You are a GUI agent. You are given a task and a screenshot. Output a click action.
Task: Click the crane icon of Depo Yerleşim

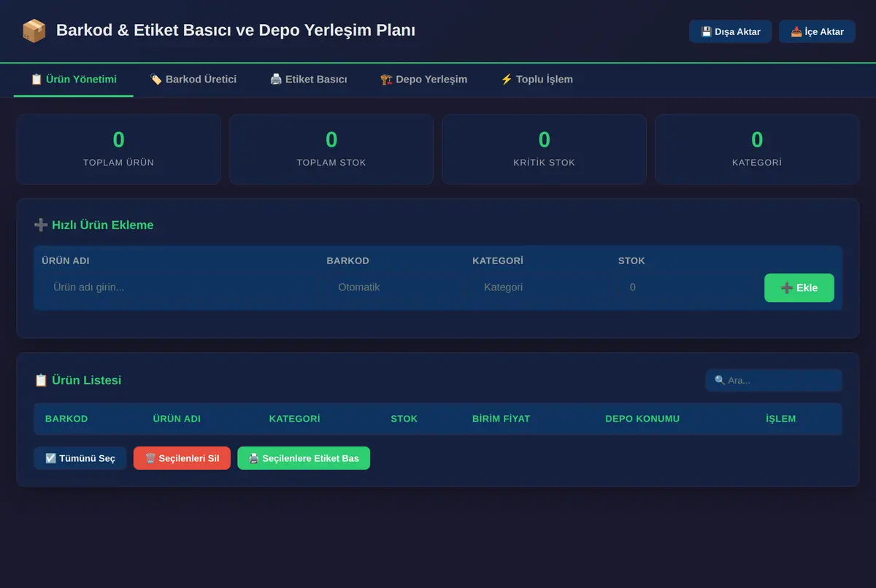(x=386, y=79)
